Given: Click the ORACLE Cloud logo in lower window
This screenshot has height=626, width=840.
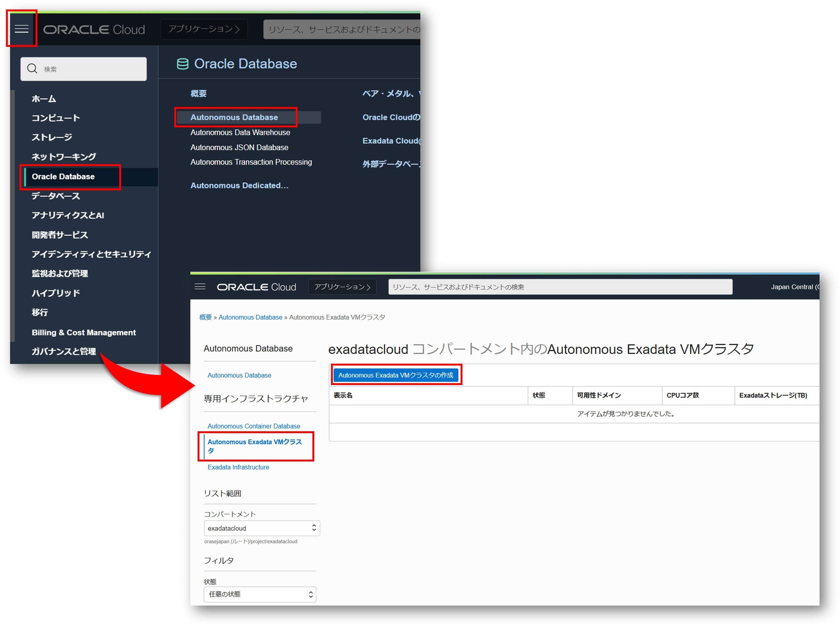Looking at the screenshot, I should coord(256,287).
